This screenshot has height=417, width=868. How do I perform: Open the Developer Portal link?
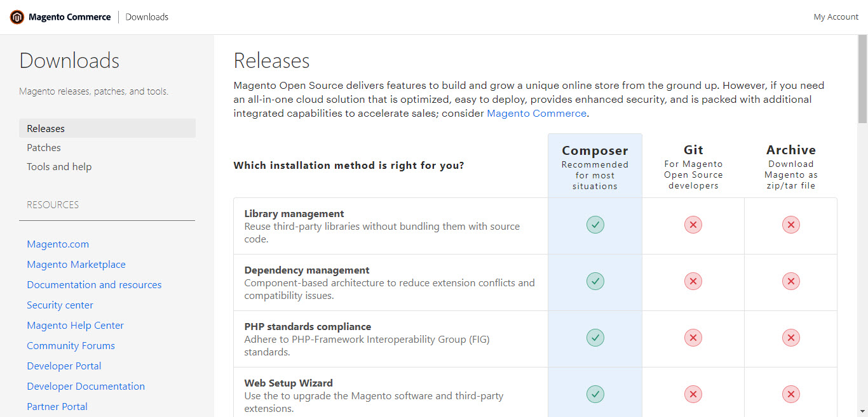pos(64,366)
